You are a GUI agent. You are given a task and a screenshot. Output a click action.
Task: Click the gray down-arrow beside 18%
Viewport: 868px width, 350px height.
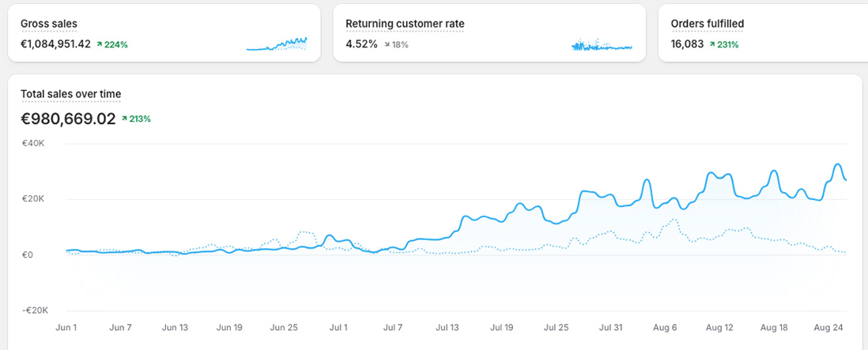point(387,45)
